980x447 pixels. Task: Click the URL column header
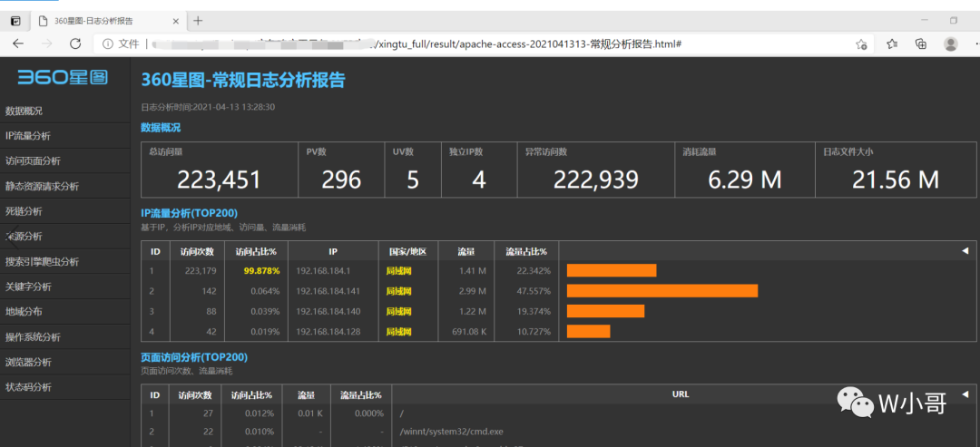[x=680, y=394]
